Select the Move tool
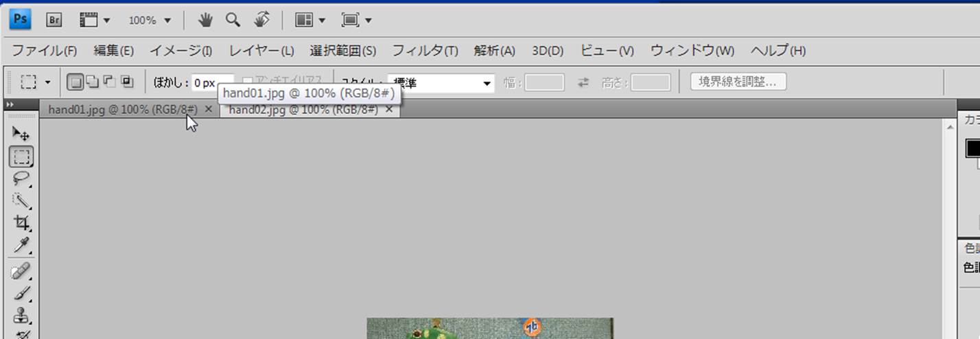Image resolution: width=980 pixels, height=339 pixels. click(21, 133)
